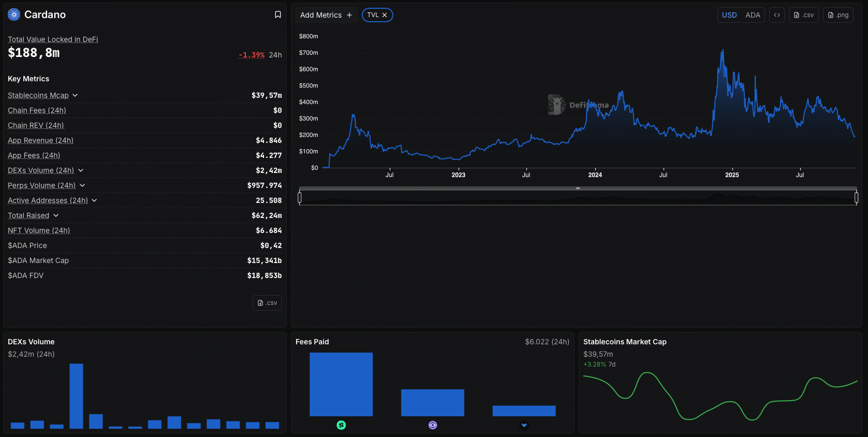Expand the Perps Volume (24h) row

[x=82, y=185]
